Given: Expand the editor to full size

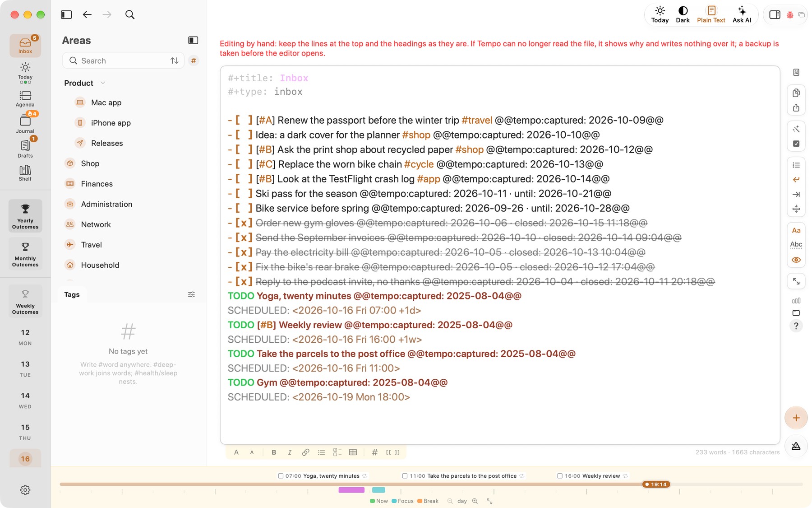Looking at the screenshot, I should (796, 281).
